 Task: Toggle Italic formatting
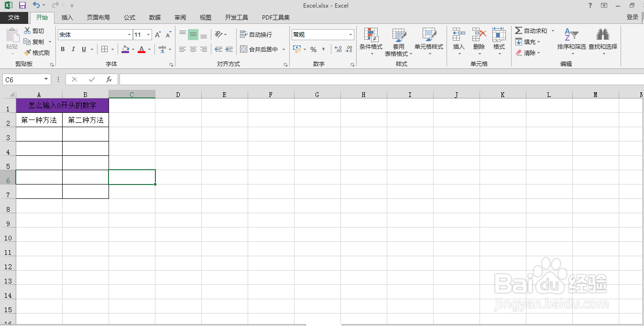pyautogui.click(x=73, y=49)
